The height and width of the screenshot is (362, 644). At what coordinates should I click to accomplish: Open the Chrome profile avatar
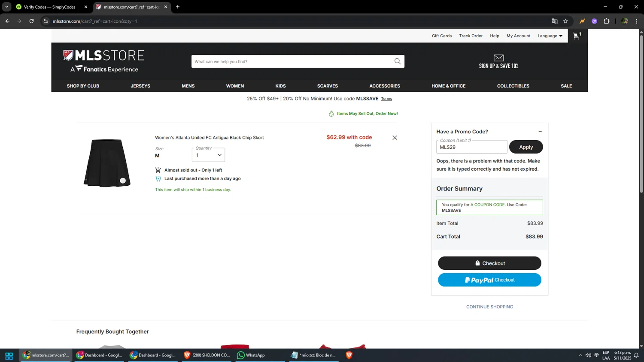625,21
